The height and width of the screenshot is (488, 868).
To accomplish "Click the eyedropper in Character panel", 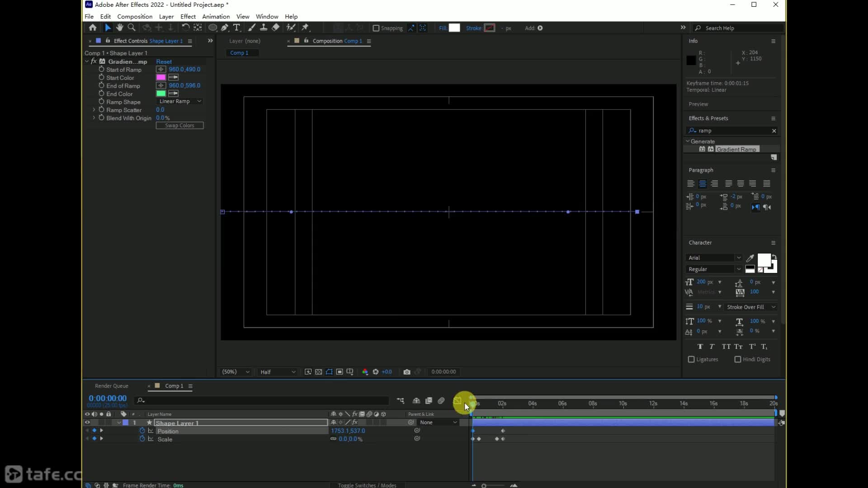I will coord(750,258).
